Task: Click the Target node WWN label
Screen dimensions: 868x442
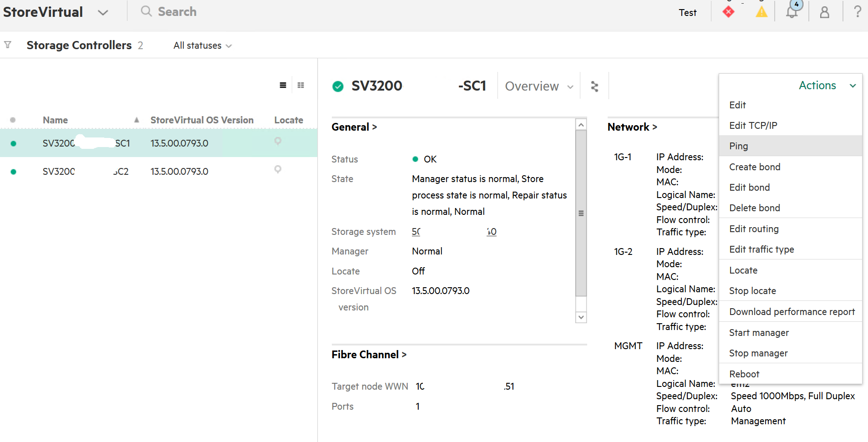Action: 370,386
